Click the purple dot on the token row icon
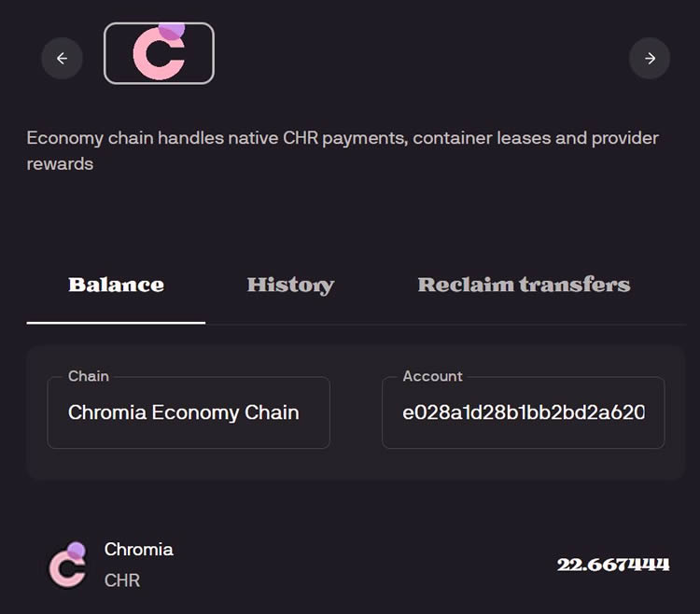Viewport: 700px width, 614px height. pos(77,551)
